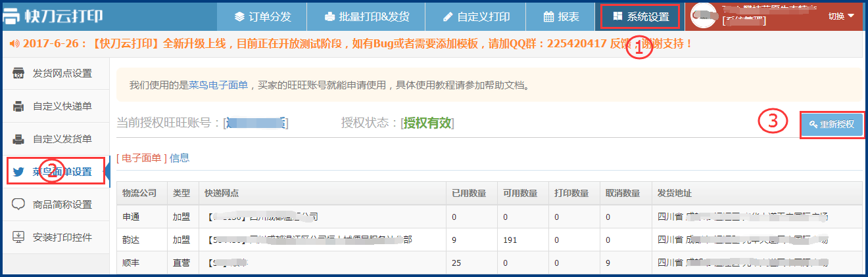The image size is (868, 277).
Task: Switch to the 信息 tab
Action: 180,158
